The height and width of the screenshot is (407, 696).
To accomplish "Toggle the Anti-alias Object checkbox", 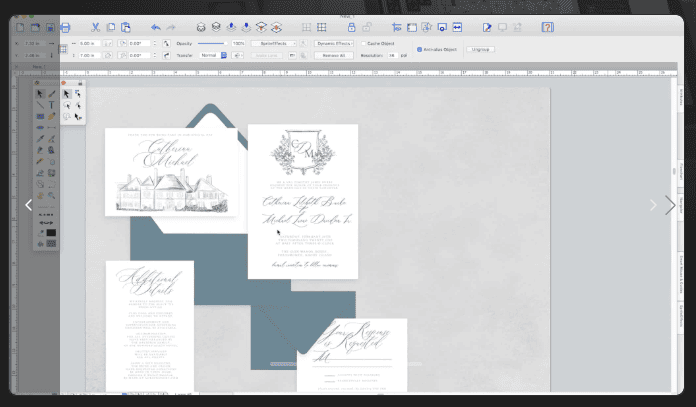I will point(419,50).
